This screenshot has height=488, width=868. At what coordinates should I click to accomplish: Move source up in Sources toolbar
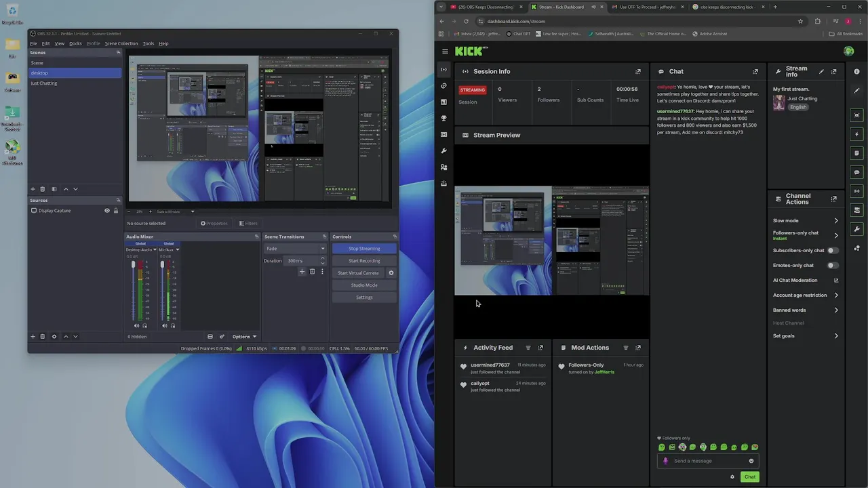point(66,336)
